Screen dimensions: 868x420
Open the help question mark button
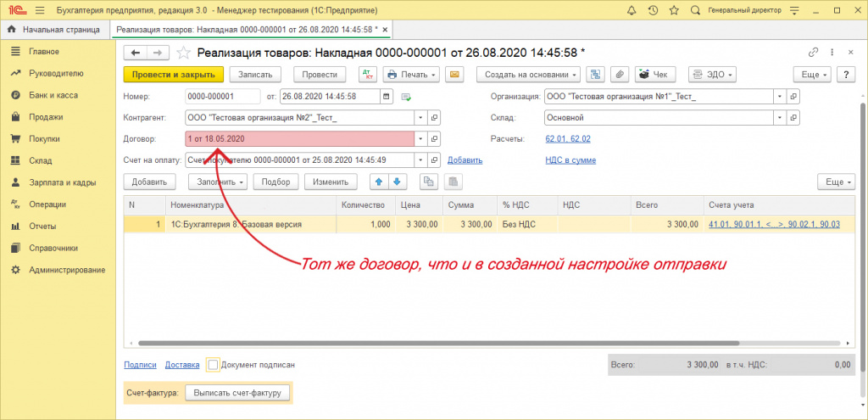(x=846, y=75)
